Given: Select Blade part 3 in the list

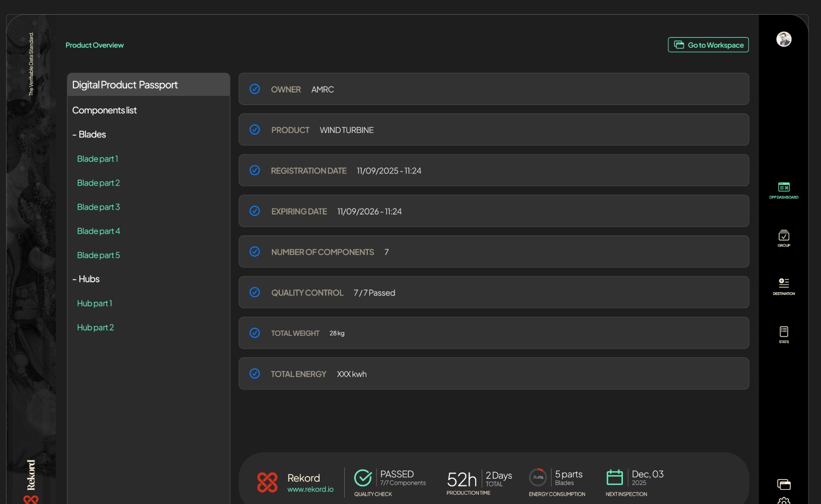Looking at the screenshot, I should (x=99, y=207).
